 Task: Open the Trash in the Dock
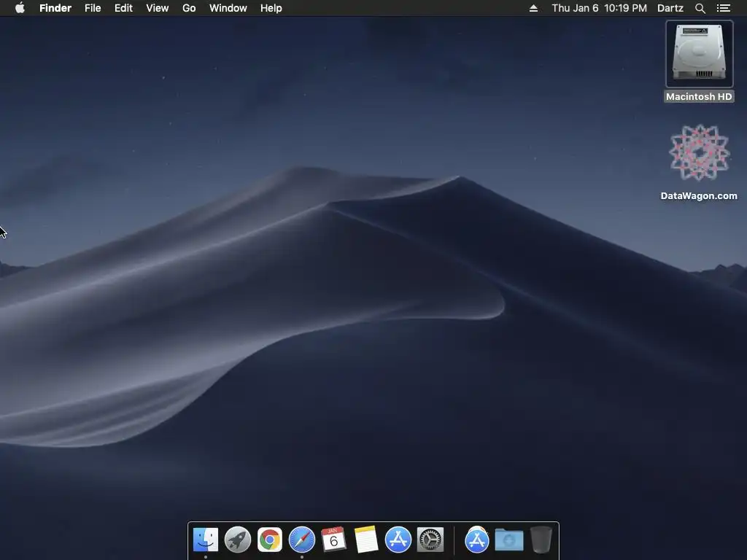[541, 540]
